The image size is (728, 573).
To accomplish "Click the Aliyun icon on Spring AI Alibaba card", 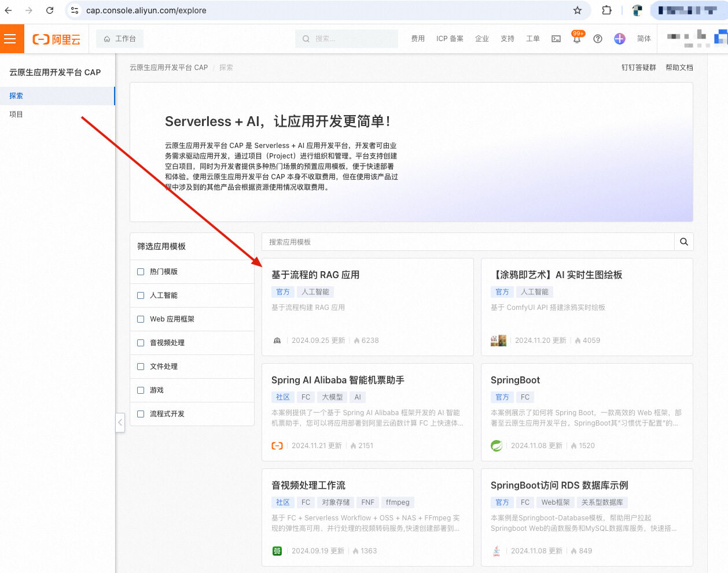I will 277,446.
